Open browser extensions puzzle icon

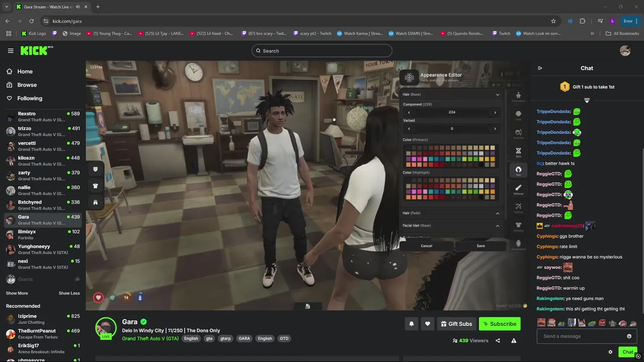[583, 21]
